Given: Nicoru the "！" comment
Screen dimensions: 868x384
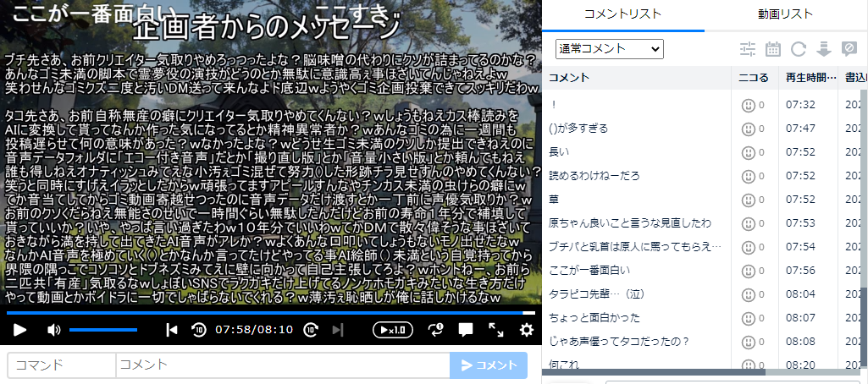Looking at the screenshot, I should point(749,105).
